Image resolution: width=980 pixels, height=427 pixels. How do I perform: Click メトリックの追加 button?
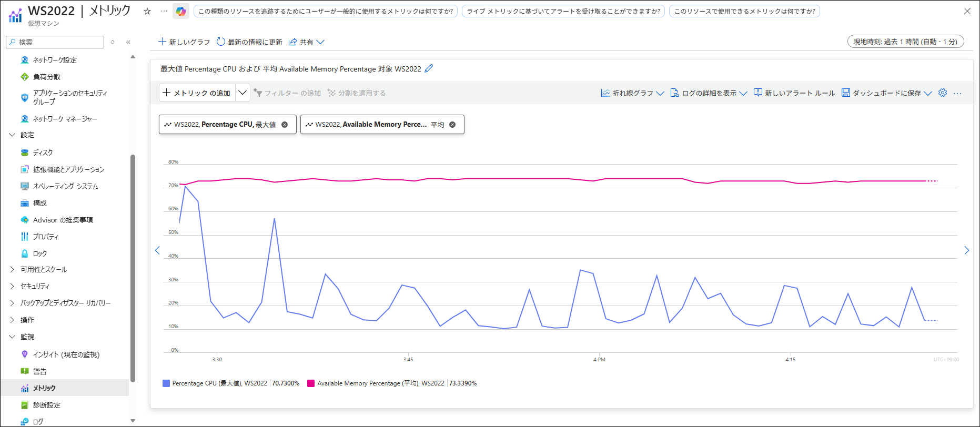197,93
